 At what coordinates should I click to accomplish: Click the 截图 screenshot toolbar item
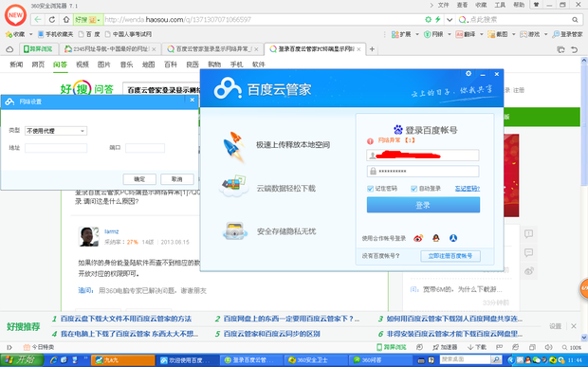pos(498,34)
